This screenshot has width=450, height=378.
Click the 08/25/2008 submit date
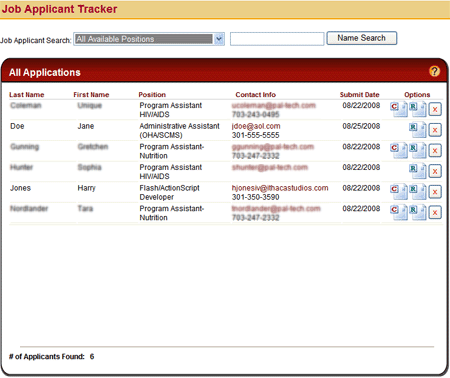tap(361, 126)
